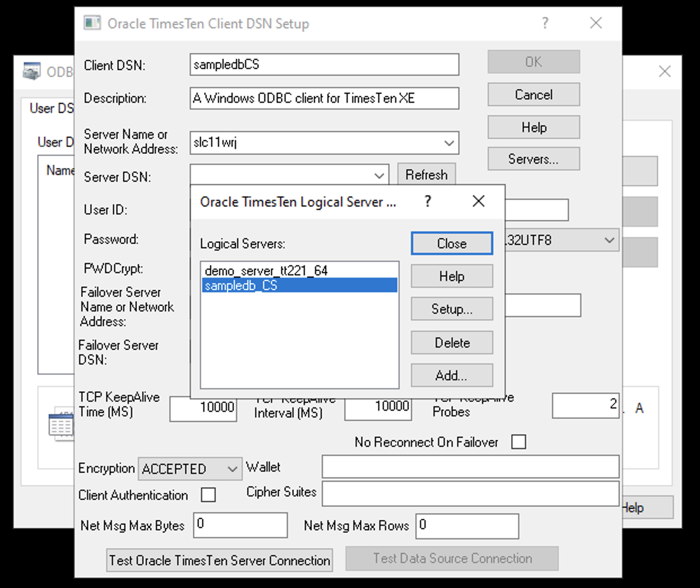Click the TCP KeepAlive Probes field

(585, 406)
